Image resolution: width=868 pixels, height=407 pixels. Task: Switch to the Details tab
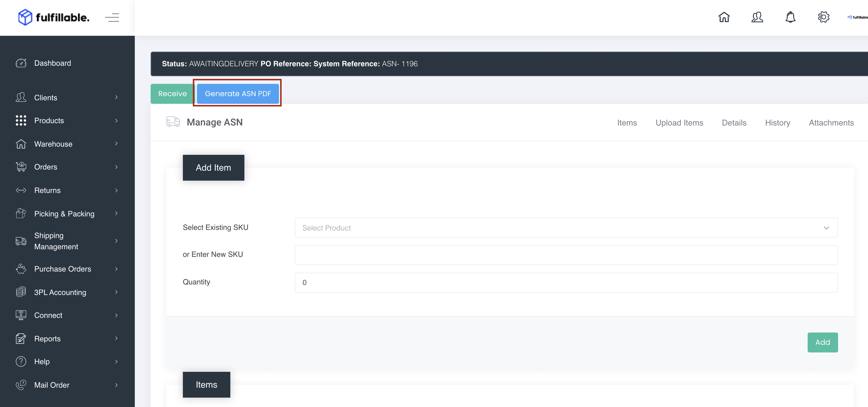click(734, 123)
